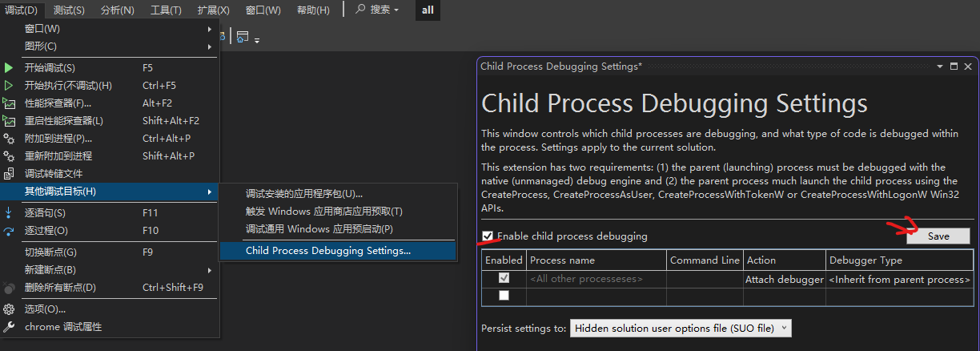This screenshot has height=351, width=980.
Task: Check the Enabled box in the empty row
Action: [x=504, y=296]
